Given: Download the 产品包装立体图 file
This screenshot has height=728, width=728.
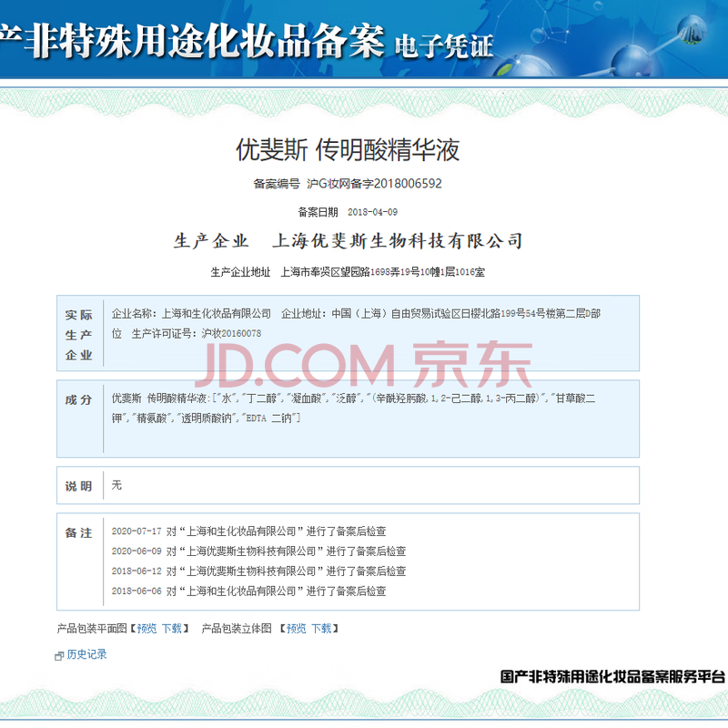Looking at the screenshot, I should click(x=320, y=628).
